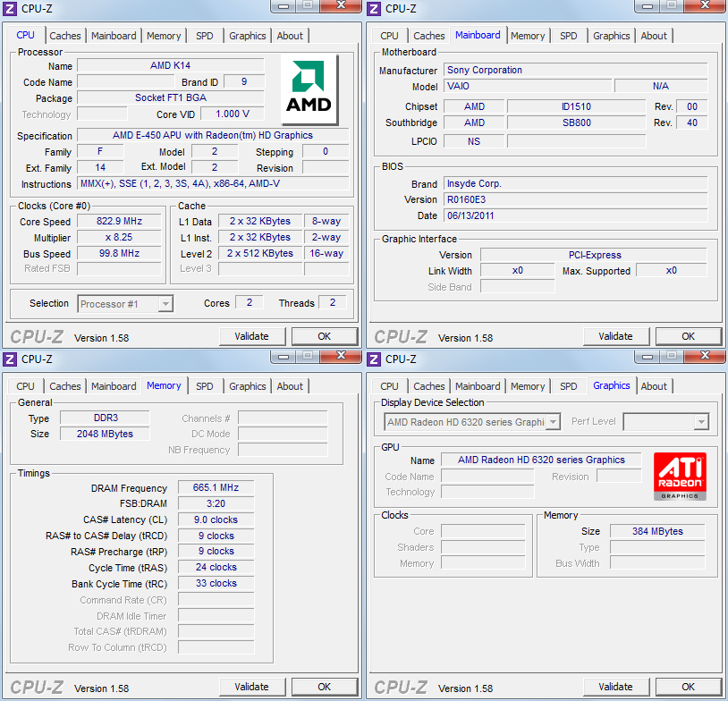Screen dimensions: 728x701
Task: Open the About tab in the Graphics window
Action: (x=654, y=386)
